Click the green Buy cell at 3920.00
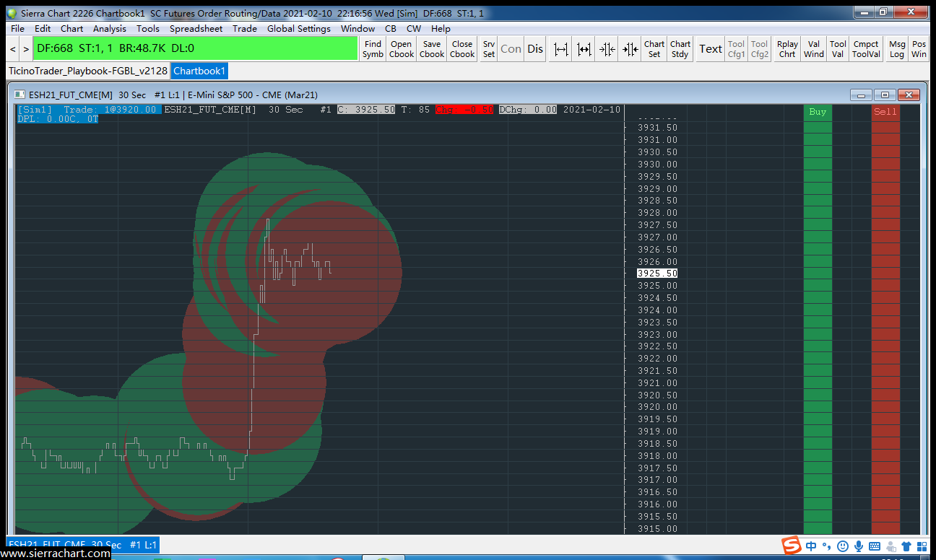This screenshot has width=936, height=560. 818,407
